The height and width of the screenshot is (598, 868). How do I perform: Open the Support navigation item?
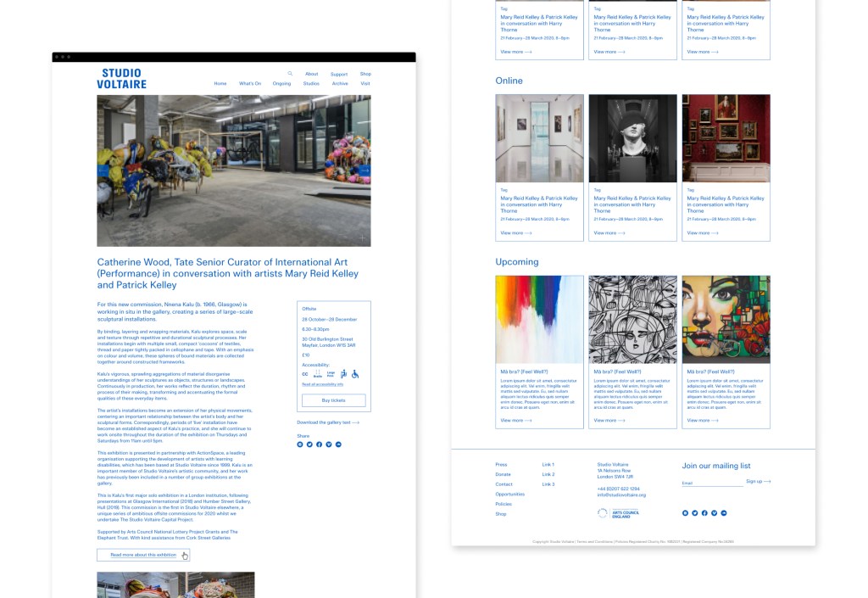click(x=339, y=75)
